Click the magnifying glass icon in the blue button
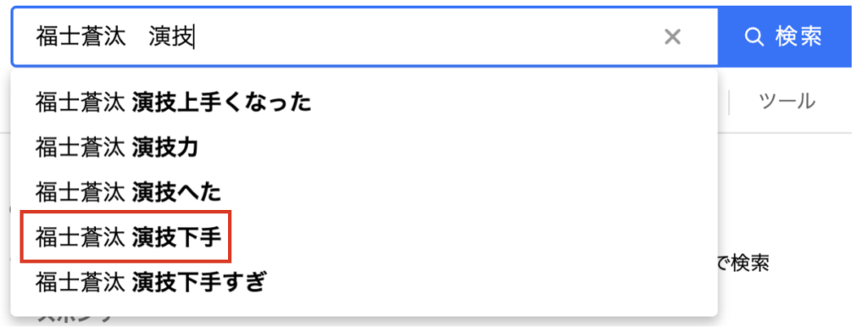 pyautogui.click(x=754, y=36)
